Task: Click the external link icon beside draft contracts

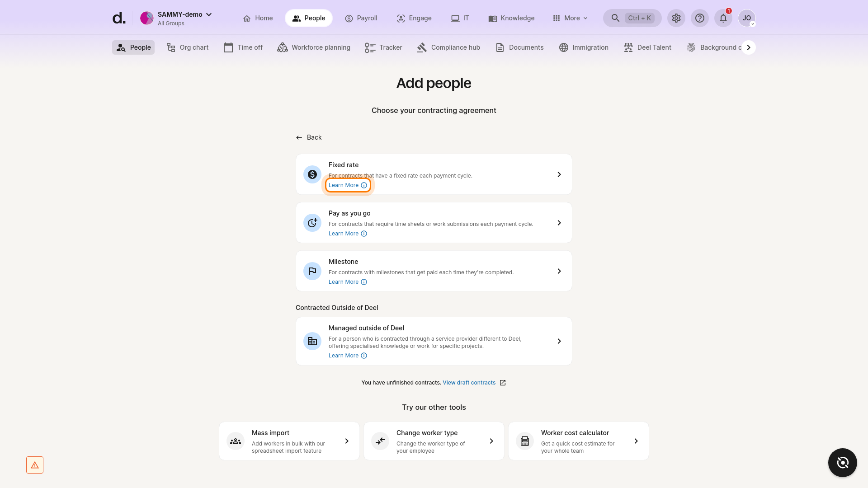Action: point(503,383)
